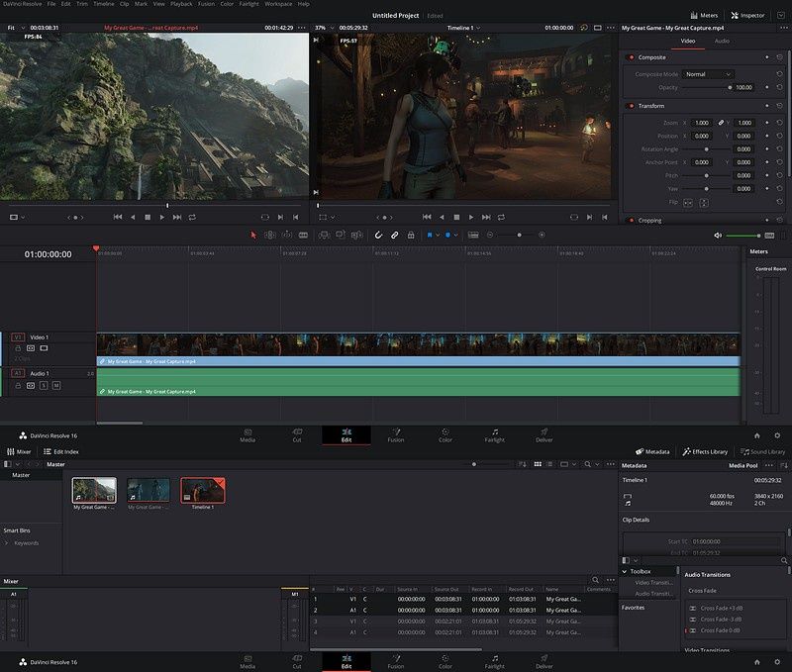Collapse the Toolbox tree item
792x672 pixels.
[625, 571]
